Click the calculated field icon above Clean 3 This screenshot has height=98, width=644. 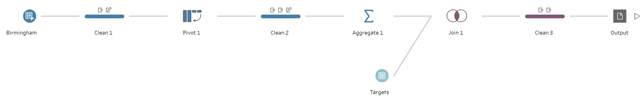tap(541, 10)
